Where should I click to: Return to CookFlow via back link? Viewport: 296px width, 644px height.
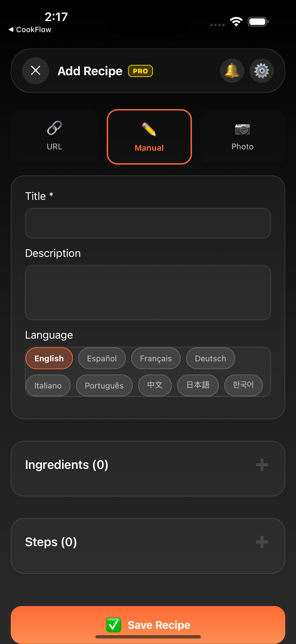(30, 29)
